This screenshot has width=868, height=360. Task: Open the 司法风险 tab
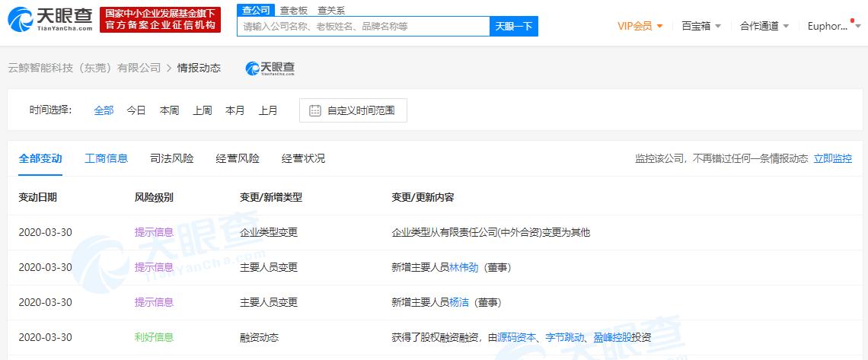pyautogui.click(x=171, y=158)
